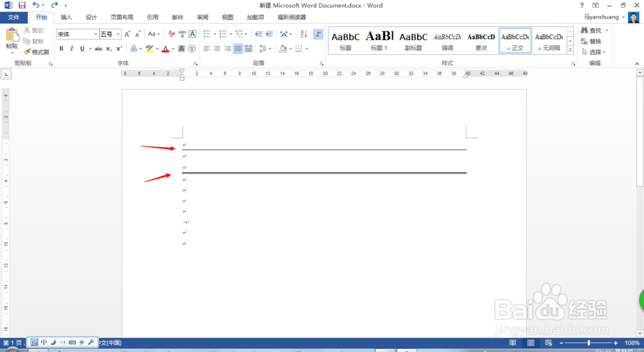Toggle underline formatting
This screenshot has width=644, height=352.
pyautogui.click(x=82, y=48)
